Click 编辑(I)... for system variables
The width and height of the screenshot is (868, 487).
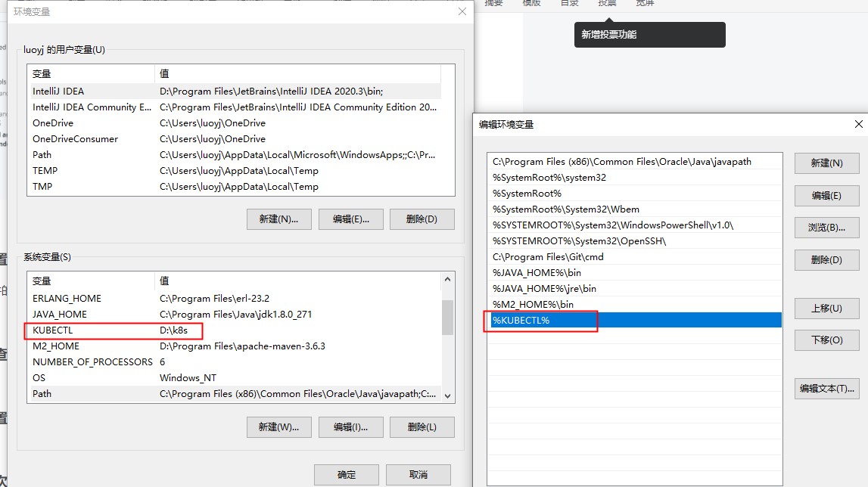click(x=351, y=427)
